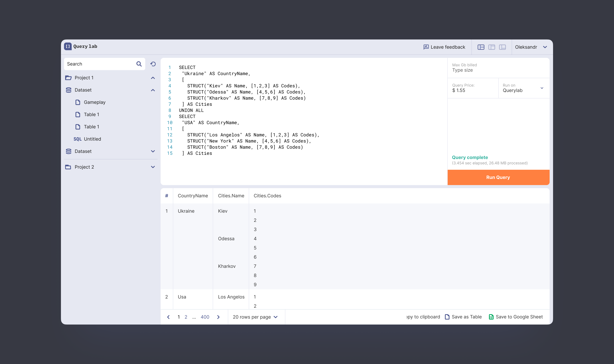Click the search magnifier icon
The image size is (614, 364).
pos(139,64)
